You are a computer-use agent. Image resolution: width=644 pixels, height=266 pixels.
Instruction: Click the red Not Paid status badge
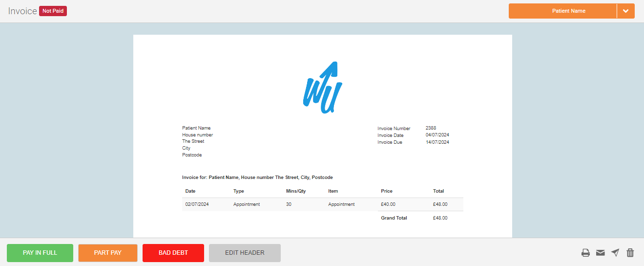(53, 11)
